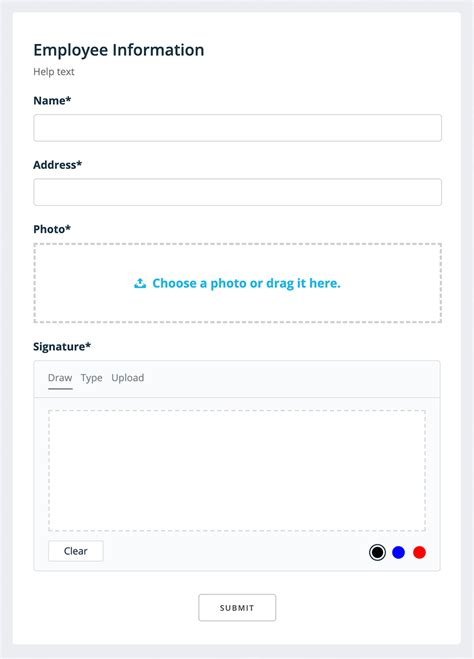
Task: Clear the signature drawing
Action: pyautogui.click(x=76, y=551)
